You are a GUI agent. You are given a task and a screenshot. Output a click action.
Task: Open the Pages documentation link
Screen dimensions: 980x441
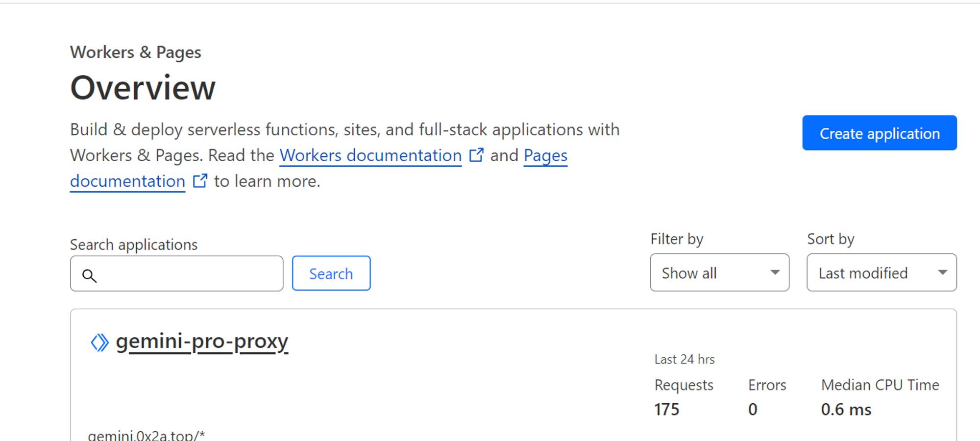tap(545, 155)
